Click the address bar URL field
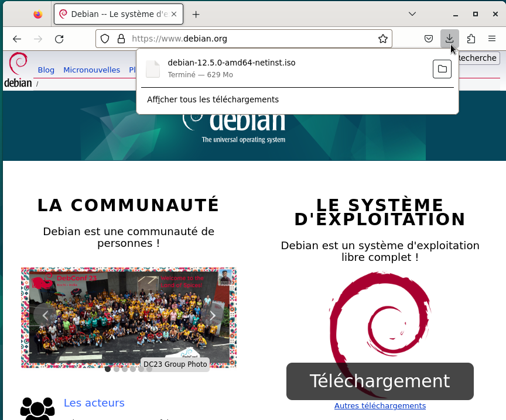Viewport: 506px width, 420px height. point(252,39)
